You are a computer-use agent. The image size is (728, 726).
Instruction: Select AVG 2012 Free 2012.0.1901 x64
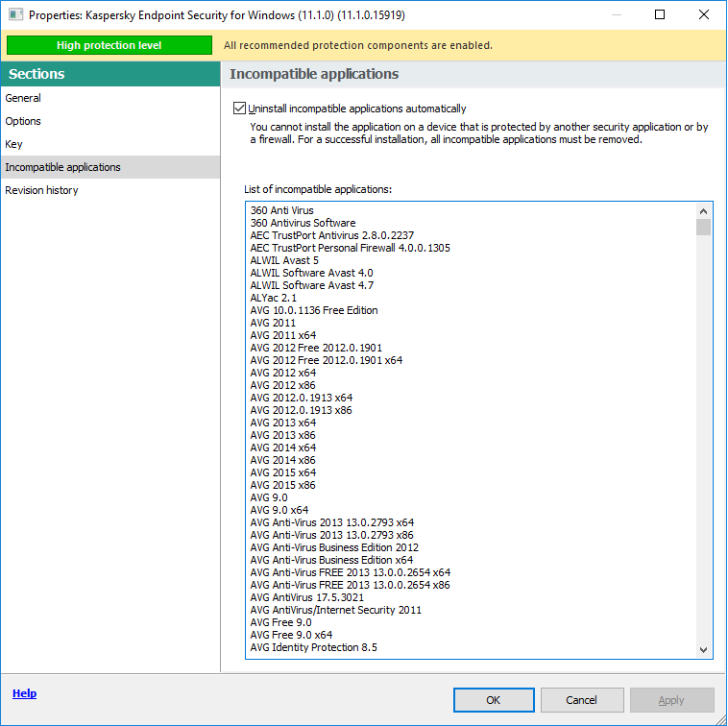pos(326,360)
